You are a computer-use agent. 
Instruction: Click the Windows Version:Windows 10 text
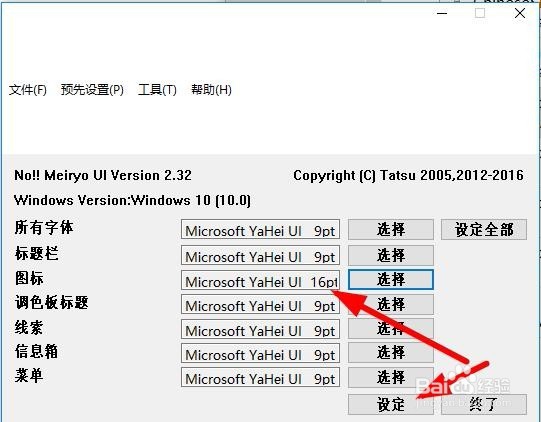[x=132, y=200]
